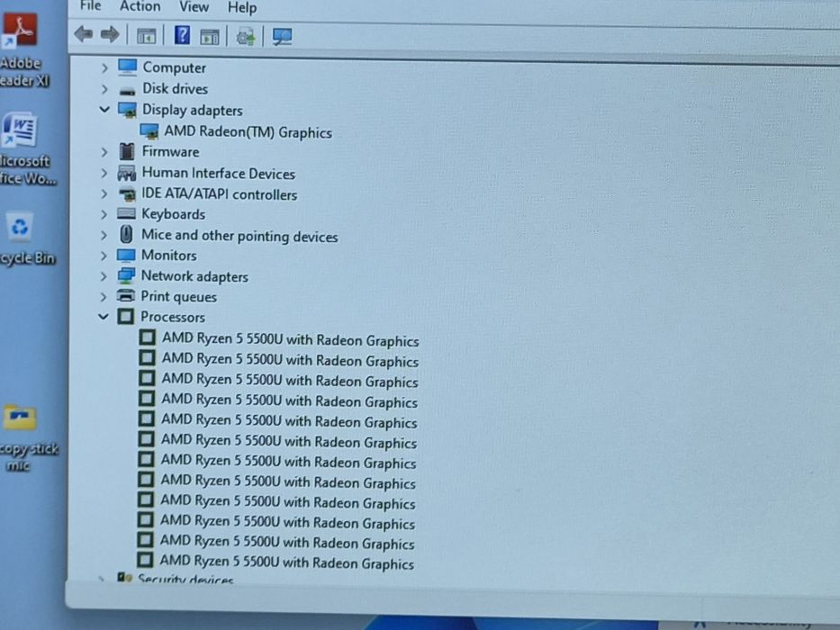Select IDE ATA/ATAPI controllers label
The image size is (840, 630).
tap(219, 194)
